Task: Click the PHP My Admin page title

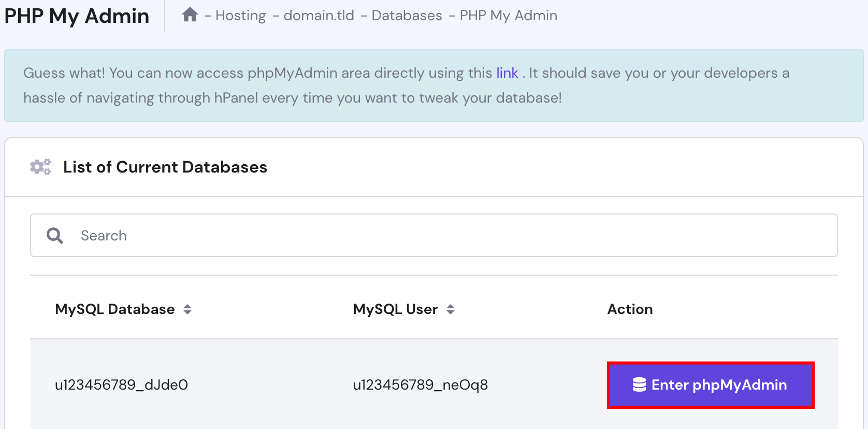Action: click(x=77, y=16)
